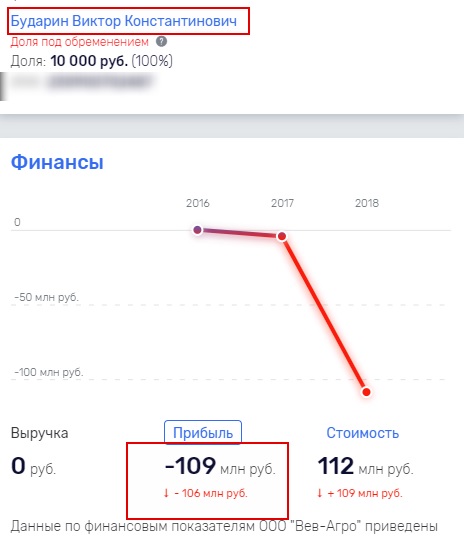The width and height of the screenshot is (464, 538).
Task: Switch to the Прибыль tab
Action: 203,433
